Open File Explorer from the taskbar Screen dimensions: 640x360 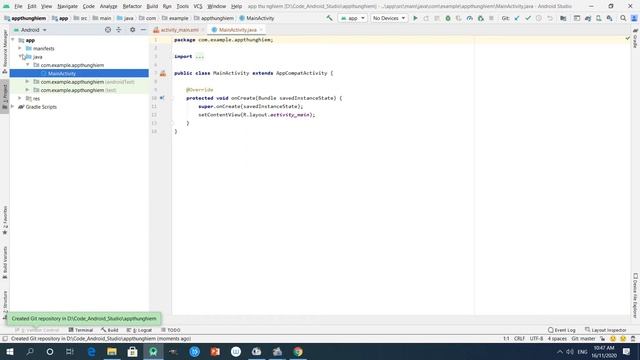tap(112, 351)
